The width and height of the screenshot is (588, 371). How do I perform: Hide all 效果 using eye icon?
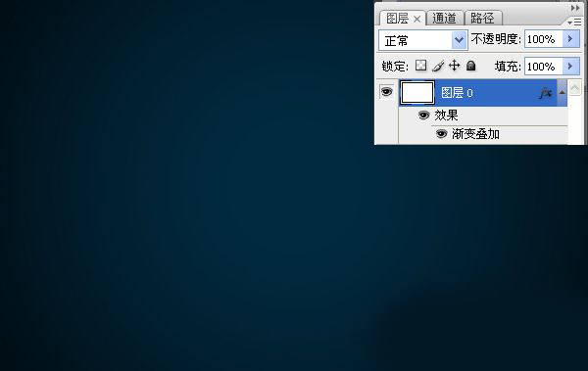[423, 116]
